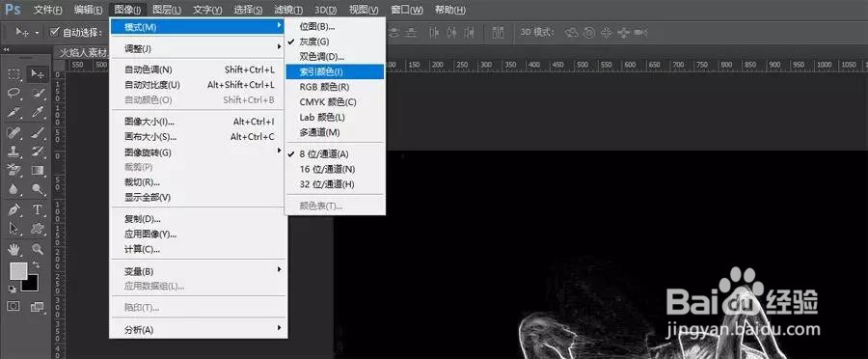Switch to the 火焰人素材 document tab
Viewport: 868px width, 359px height.
click(82, 53)
